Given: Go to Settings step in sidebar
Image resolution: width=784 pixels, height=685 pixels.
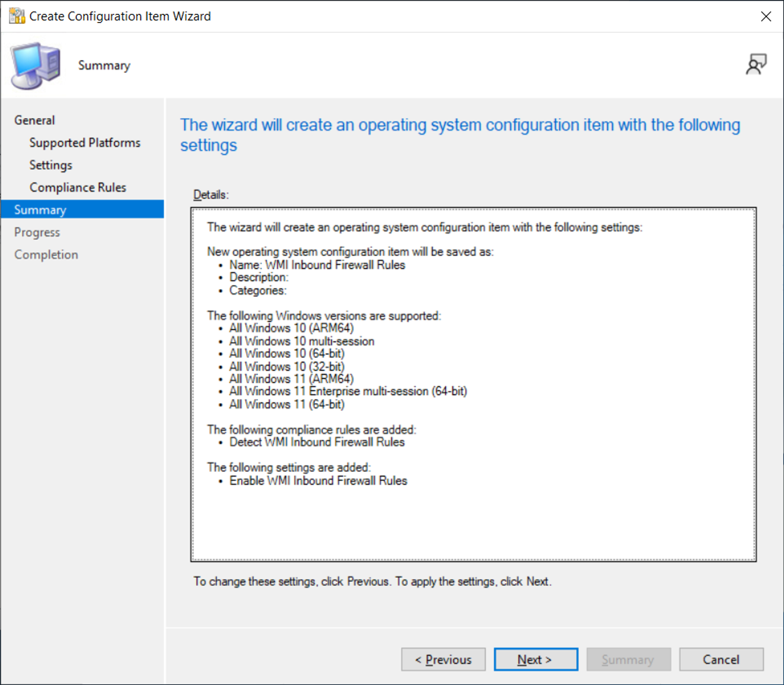Looking at the screenshot, I should (51, 165).
